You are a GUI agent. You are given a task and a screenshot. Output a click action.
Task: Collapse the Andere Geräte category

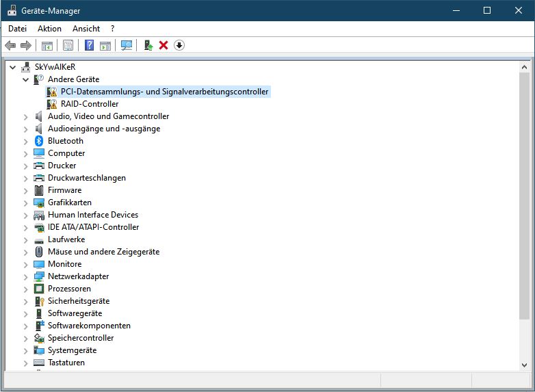point(25,79)
